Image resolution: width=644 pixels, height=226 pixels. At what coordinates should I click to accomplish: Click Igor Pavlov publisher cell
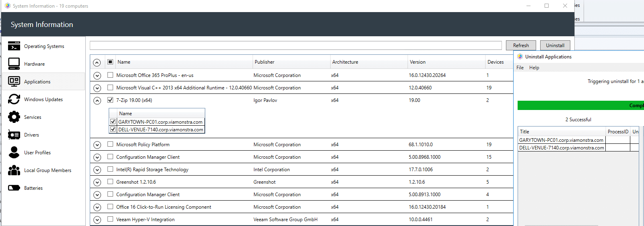265,100
